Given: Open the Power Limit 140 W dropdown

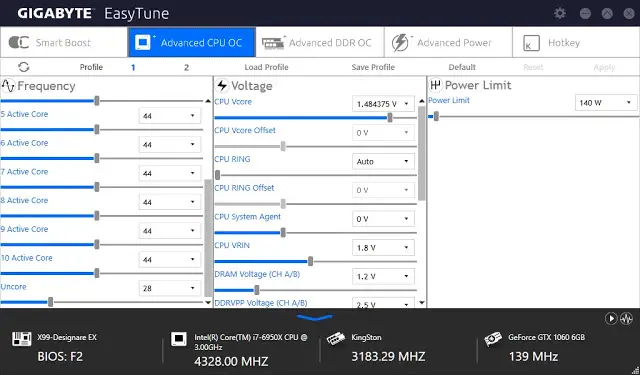Looking at the screenshot, I should (x=606, y=102).
